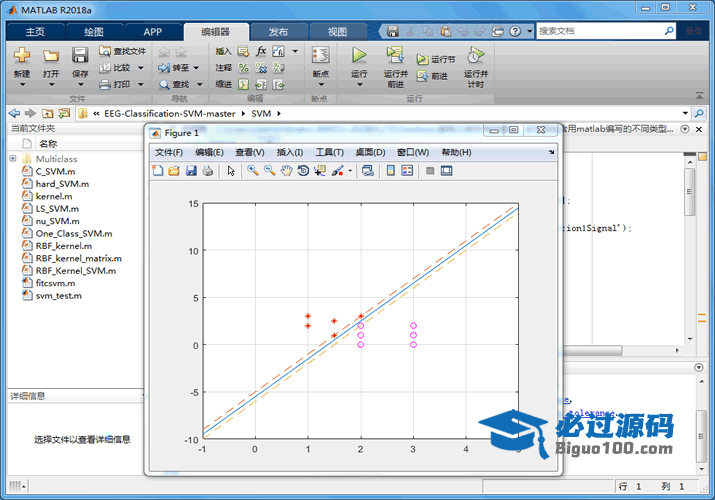Toggle Edit Plot arrow pointer tool
The image size is (715, 500).
click(x=231, y=171)
